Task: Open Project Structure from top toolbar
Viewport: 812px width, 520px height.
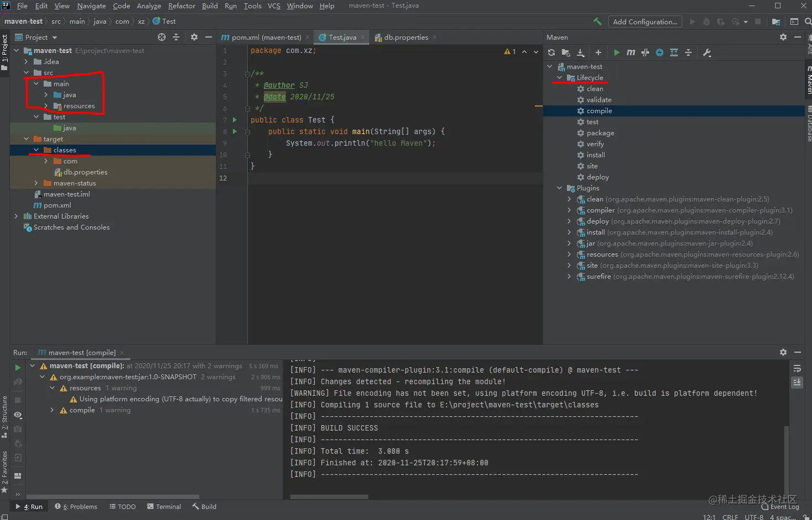Action: pos(776,22)
